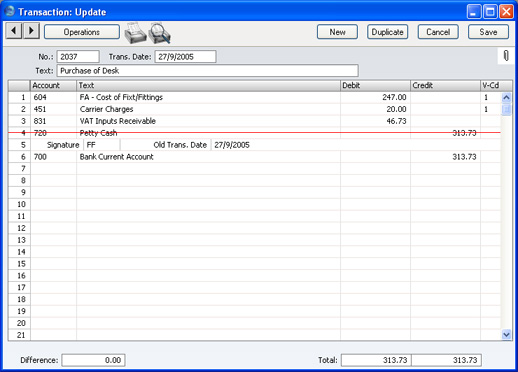
Task: Select the Account column header
Action: tap(53, 85)
